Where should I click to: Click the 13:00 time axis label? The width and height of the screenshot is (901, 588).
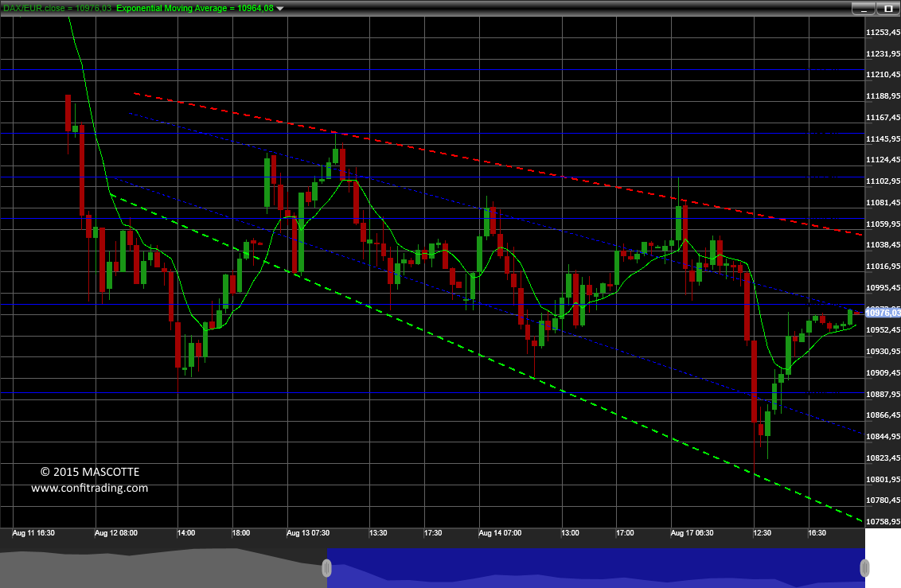click(x=570, y=533)
